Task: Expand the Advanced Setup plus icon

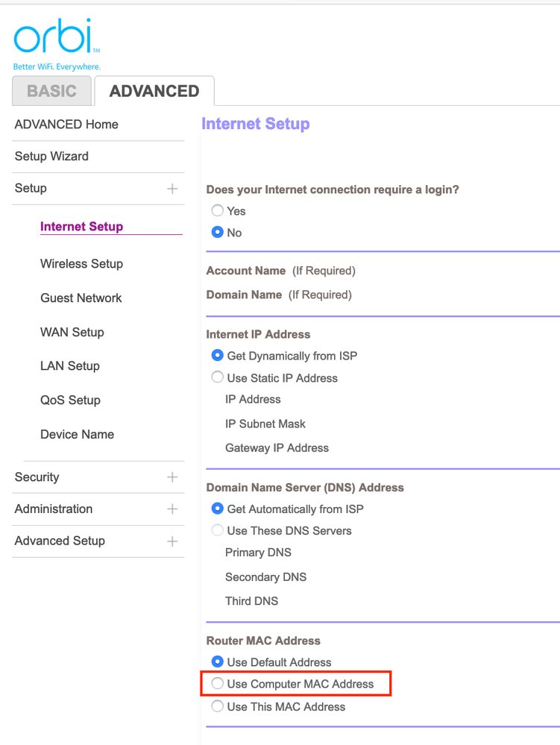Action: (x=172, y=541)
